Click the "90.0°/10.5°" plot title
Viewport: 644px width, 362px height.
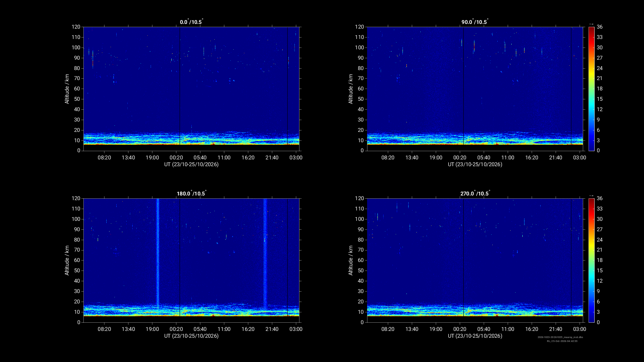(x=475, y=22)
